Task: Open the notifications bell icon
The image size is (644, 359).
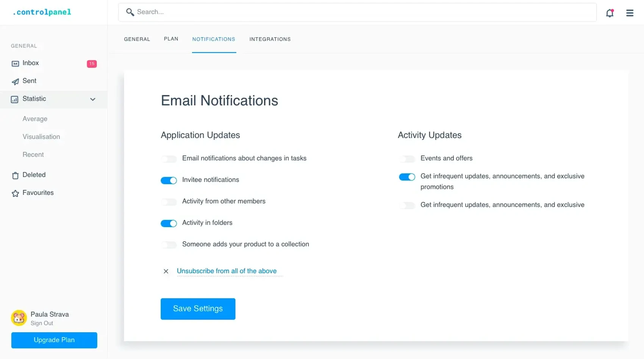Action: (610, 13)
